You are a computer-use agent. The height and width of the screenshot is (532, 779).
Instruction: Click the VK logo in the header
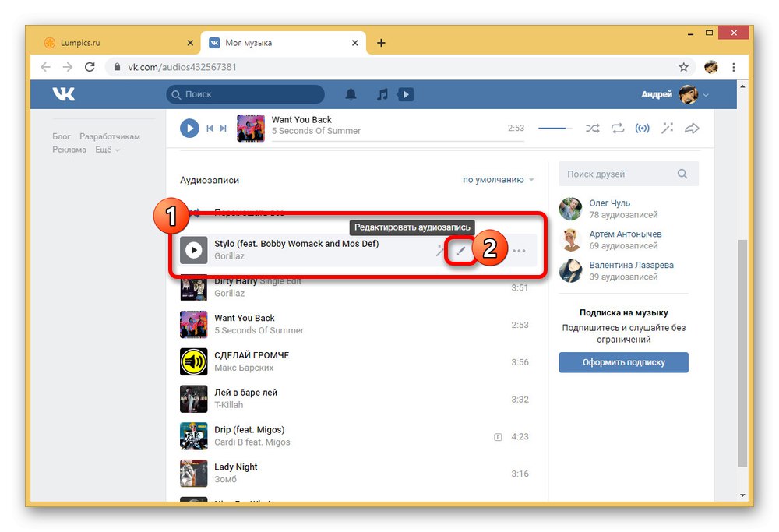pyautogui.click(x=64, y=94)
